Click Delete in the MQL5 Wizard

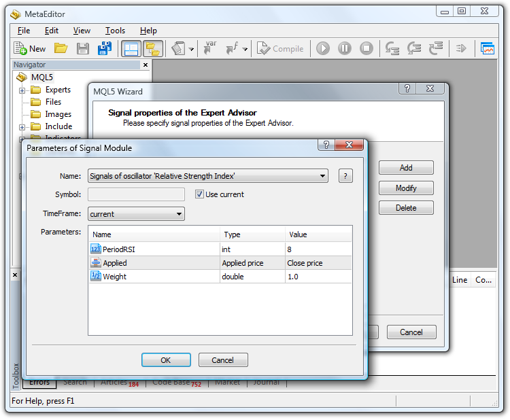point(406,208)
